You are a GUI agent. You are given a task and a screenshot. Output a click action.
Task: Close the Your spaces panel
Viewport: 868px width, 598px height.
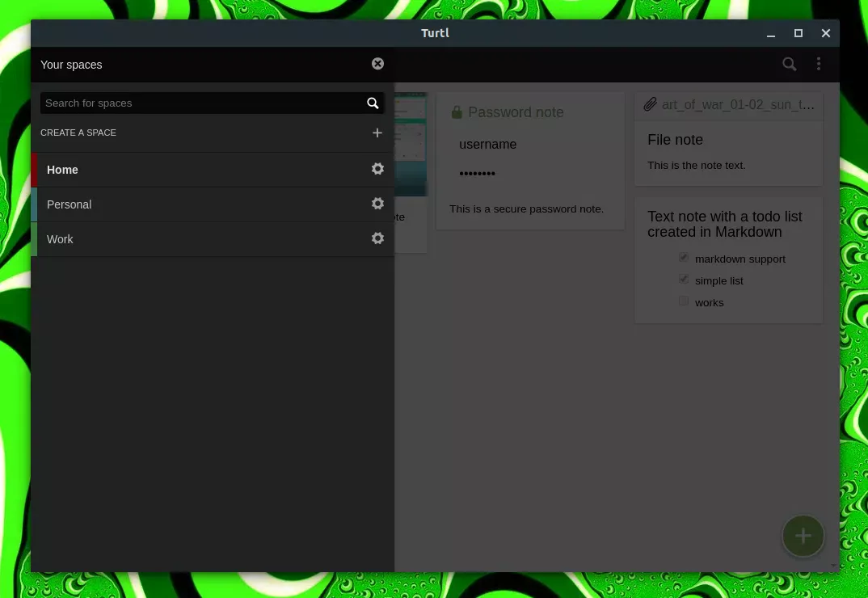(377, 64)
